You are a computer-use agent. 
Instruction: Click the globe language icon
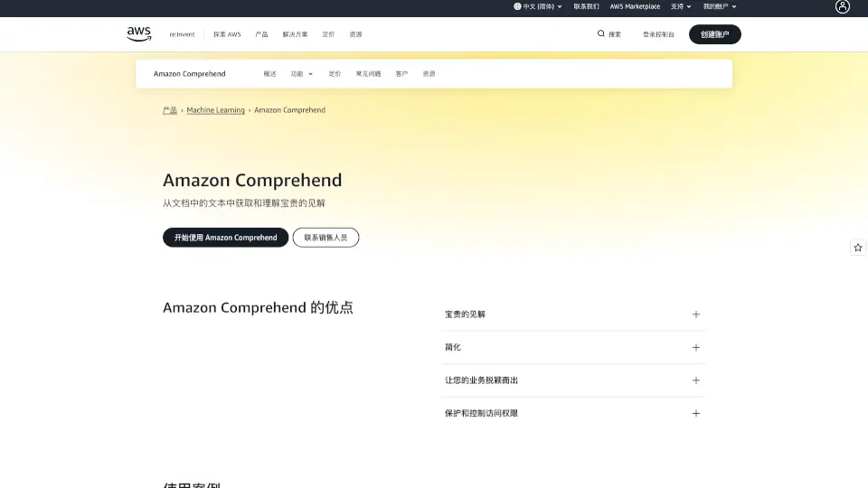[517, 6]
